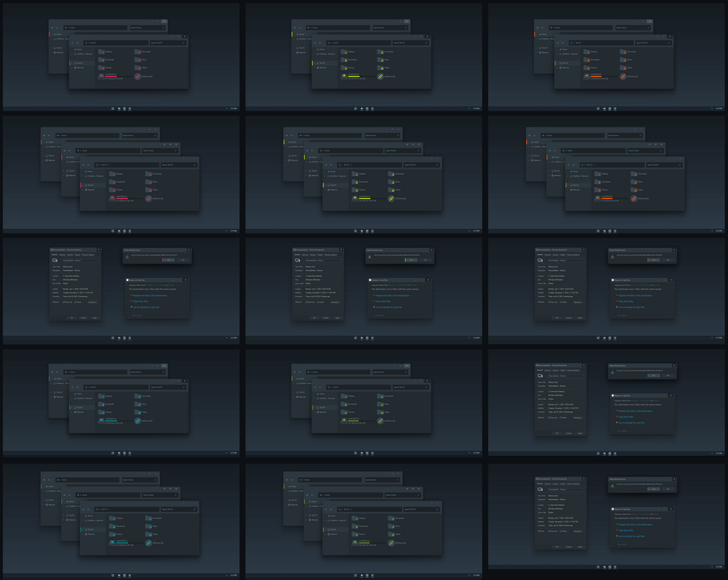Screen dimensions: 728x580
Task: Toggle Read-only checkbox in teal Properties dialog
Action: (x=549, y=418)
